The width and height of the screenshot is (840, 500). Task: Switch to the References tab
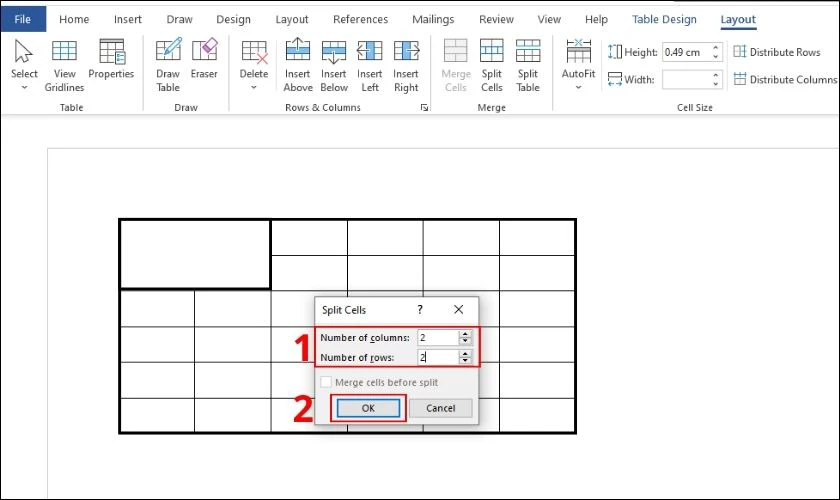coord(361,19)
